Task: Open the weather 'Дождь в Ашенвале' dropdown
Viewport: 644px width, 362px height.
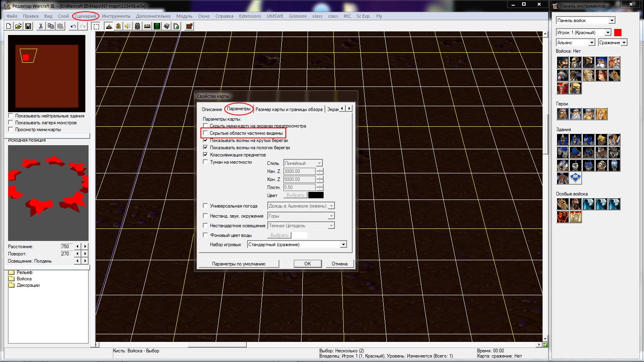Action: click(x=331, y=206)
